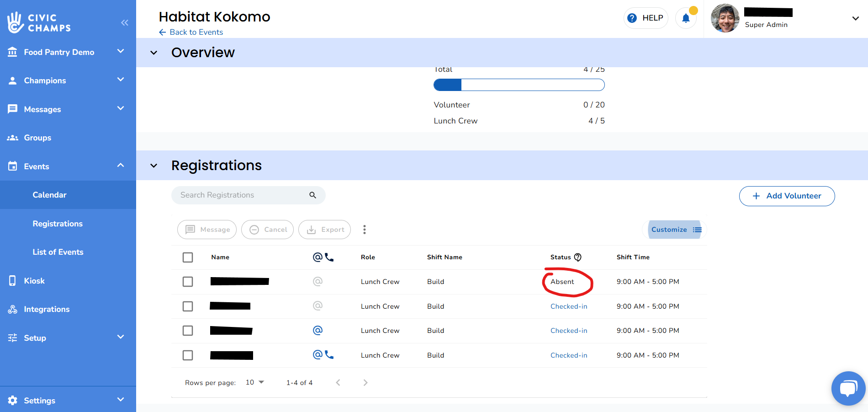Click the Customize columns button
Image resolution: width=868 pixels, height=412 pixels.
tap(674, 230)
